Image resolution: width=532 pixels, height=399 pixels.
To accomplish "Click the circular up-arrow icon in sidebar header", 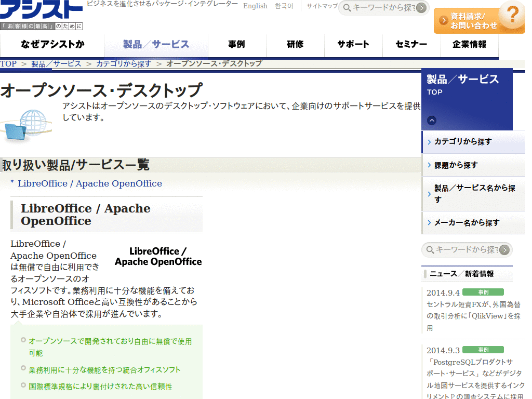I will tap(432, 121).
